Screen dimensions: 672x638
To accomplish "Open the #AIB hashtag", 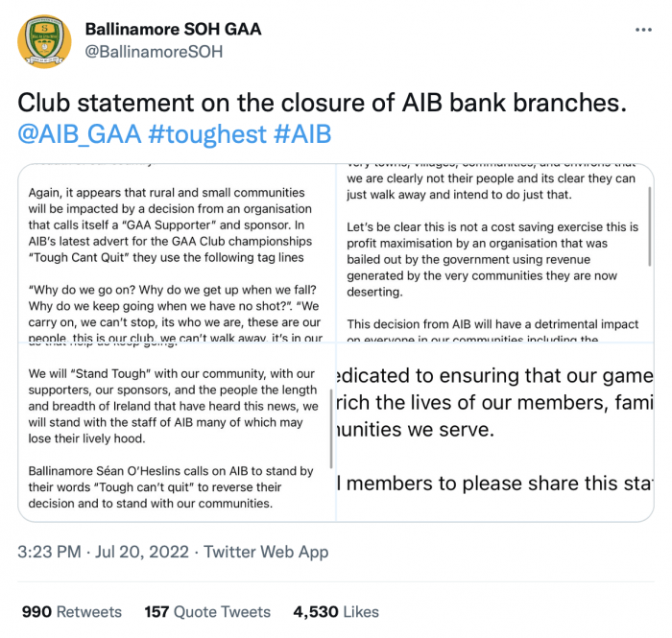I will pos(302,134).
